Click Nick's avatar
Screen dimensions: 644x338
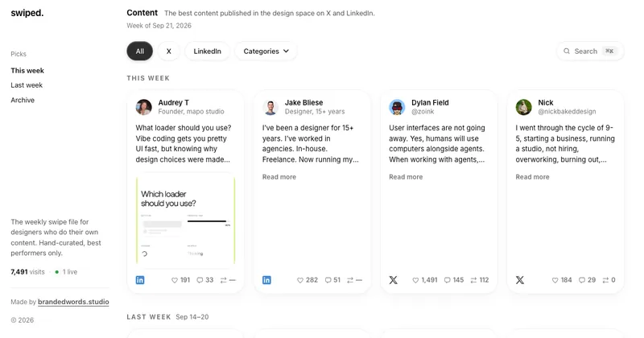click(524, 107)
